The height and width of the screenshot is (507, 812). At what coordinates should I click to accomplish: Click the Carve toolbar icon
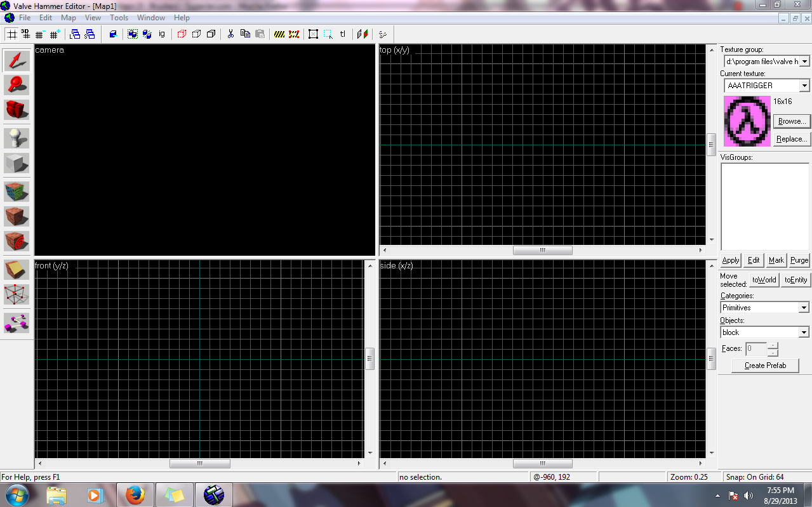(x=113, y=34)
